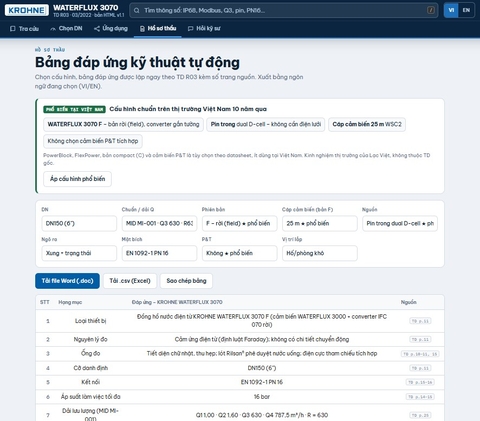Open the Chuẩn / dải Q dropdown
Image resolution: width=480 pixels, height=421 pixels.
click(159, 223)
